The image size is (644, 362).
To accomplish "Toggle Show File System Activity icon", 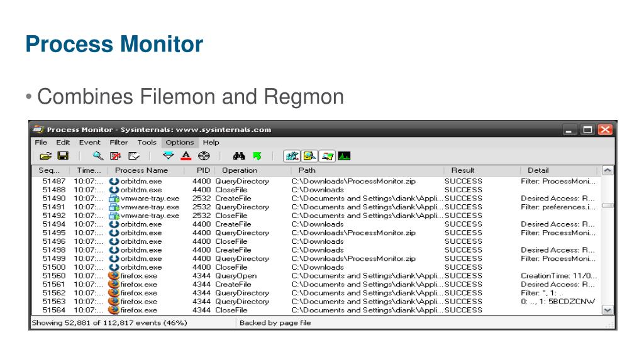I will pyautogui.click(x=309, y=156).
